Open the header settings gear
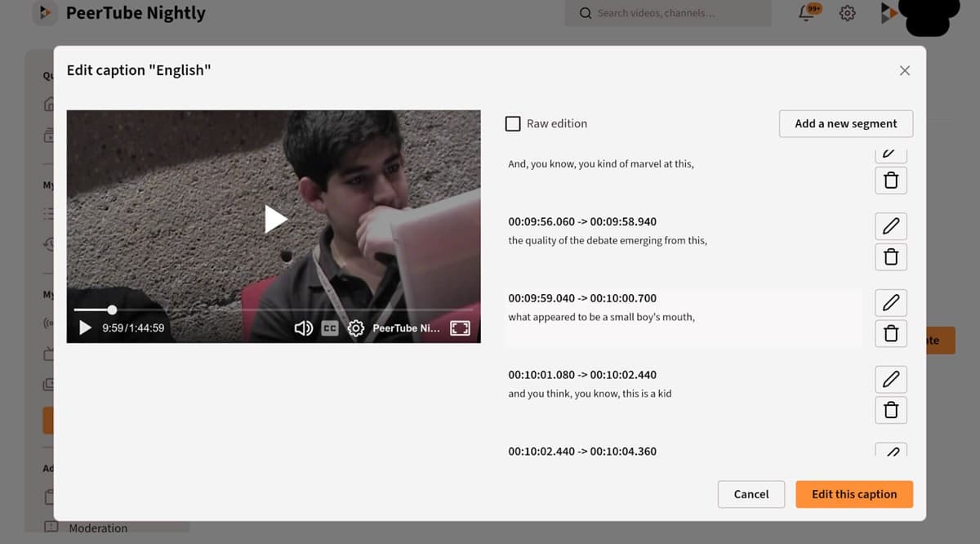 coord(848,13)
